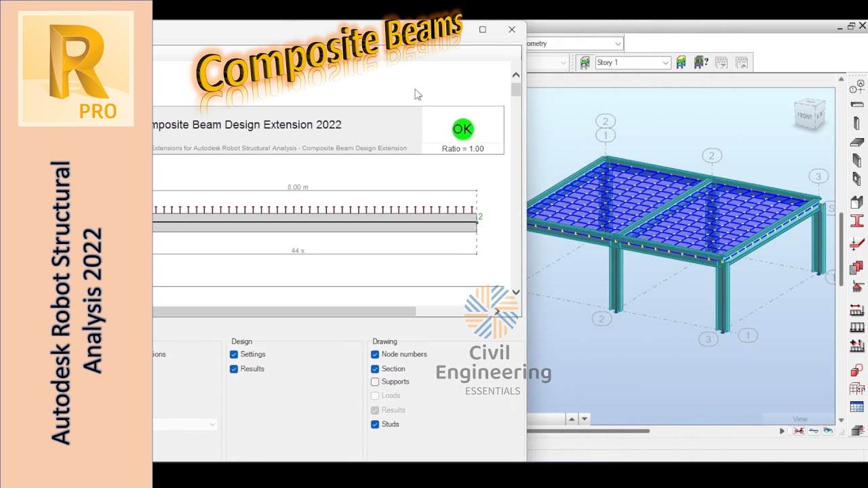Image resolution: width=868 pixels, height=488 pixels.
Task: Uncheck the Section checkbox under Drawing
Action: 375,369
